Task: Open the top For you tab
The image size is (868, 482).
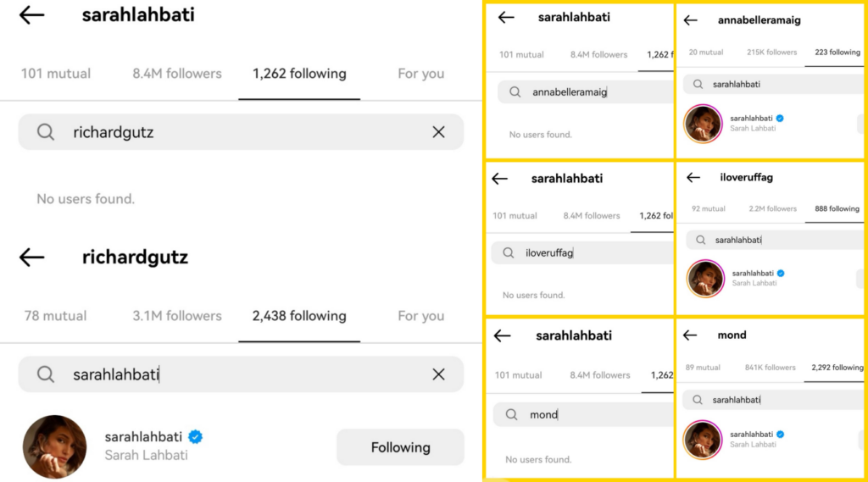Action: [x=420, y=74]
